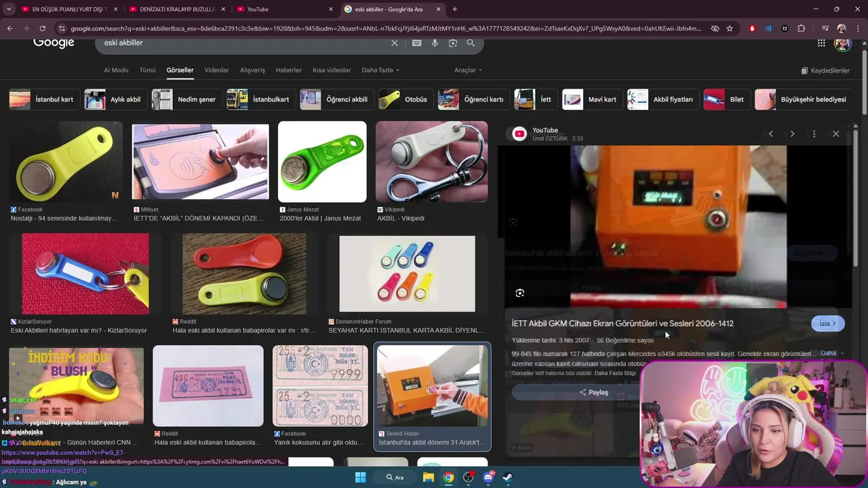Open the three-dot menu in the preview panel
Screen dimensions: 868x488
pyautogui.click(x=814, y=134)
